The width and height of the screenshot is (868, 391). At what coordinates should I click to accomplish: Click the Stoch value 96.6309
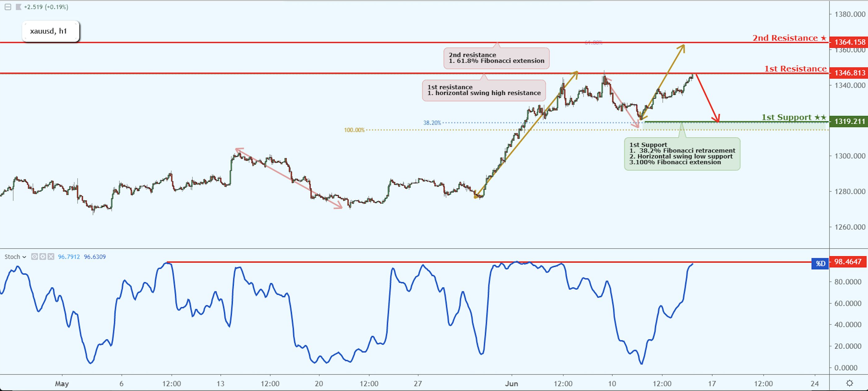(95, 257)
